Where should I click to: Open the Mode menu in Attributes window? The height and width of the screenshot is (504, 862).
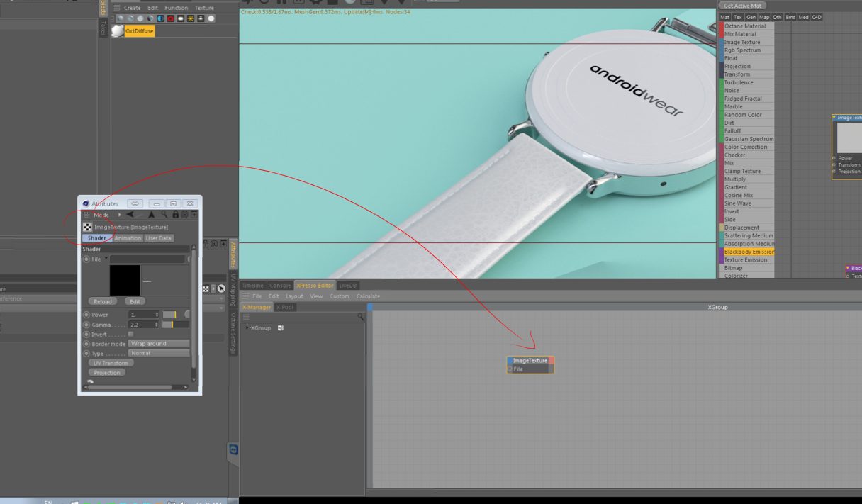click(x=101, y=215)
